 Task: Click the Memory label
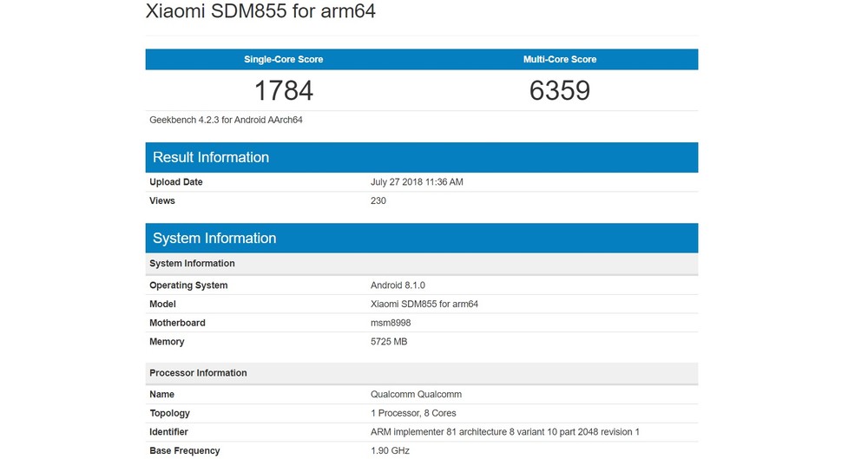pos(167,342)
